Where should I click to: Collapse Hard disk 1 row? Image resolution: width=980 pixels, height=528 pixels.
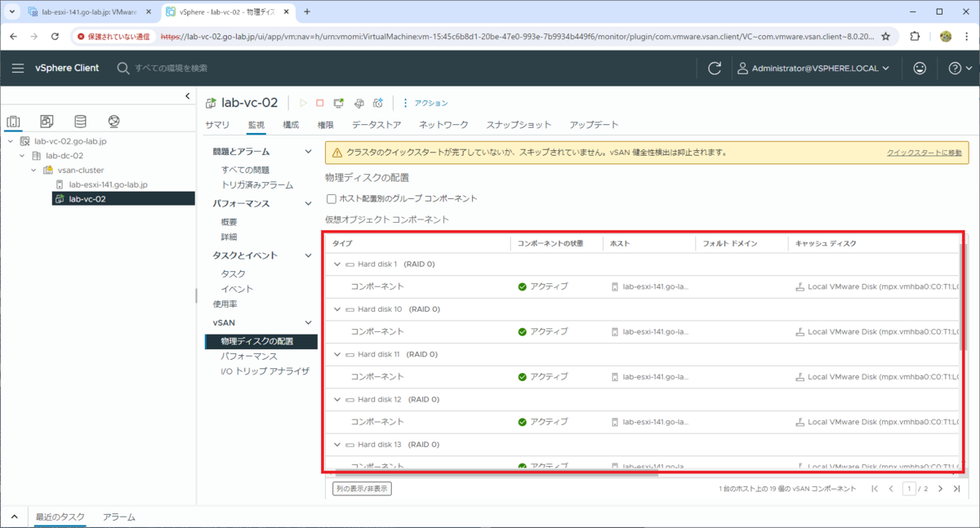click(337, 264)
